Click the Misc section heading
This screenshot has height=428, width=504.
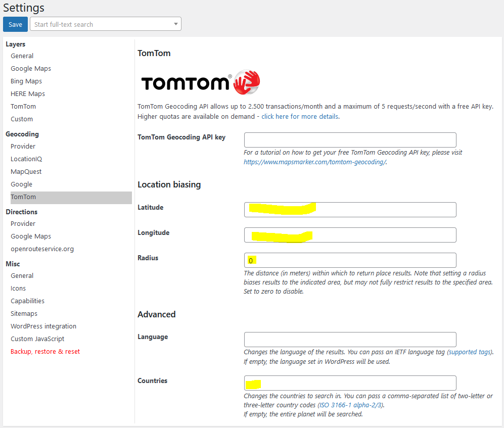coord(13,264)
